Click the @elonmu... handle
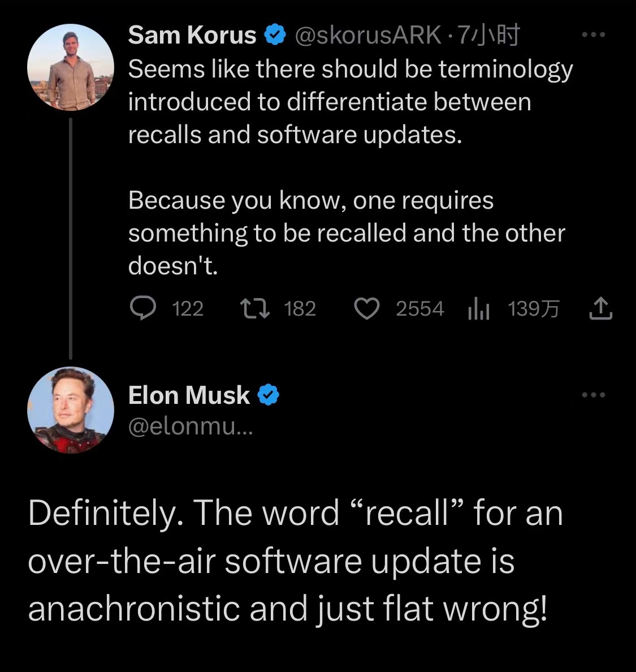 (191, 426)
